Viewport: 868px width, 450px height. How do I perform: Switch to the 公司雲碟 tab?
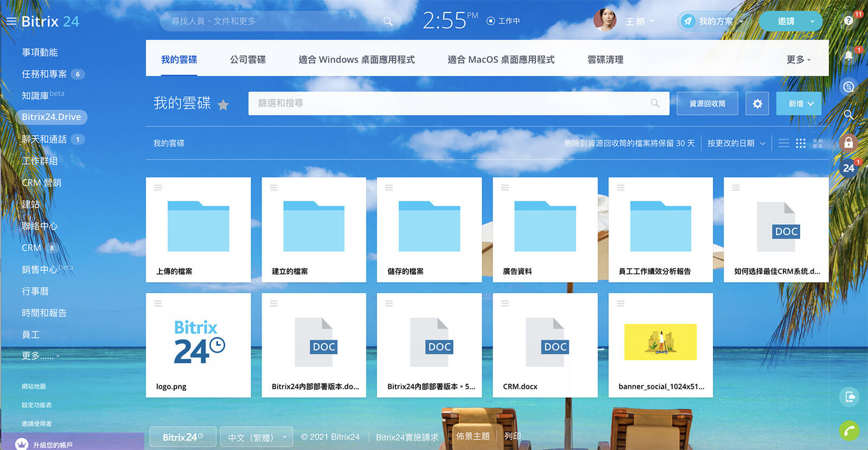[248, 60]
